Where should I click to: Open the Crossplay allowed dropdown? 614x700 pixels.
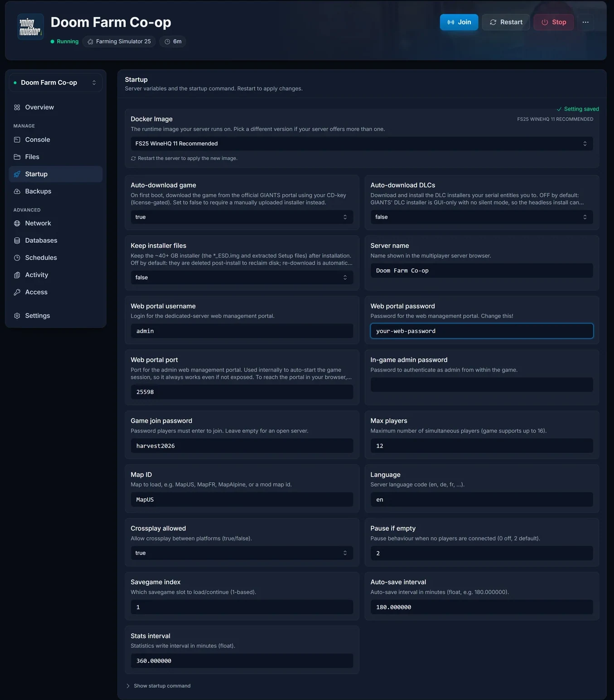click(242, 553)
